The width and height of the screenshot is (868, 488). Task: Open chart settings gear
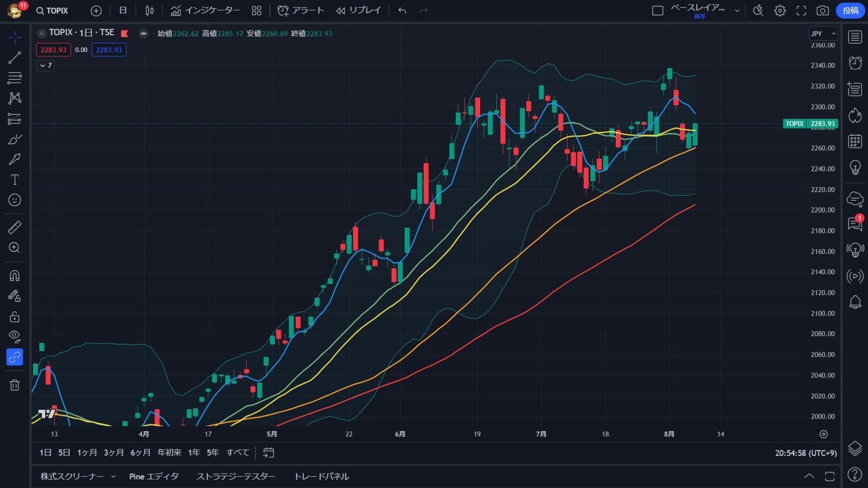[x=780, y=11]
